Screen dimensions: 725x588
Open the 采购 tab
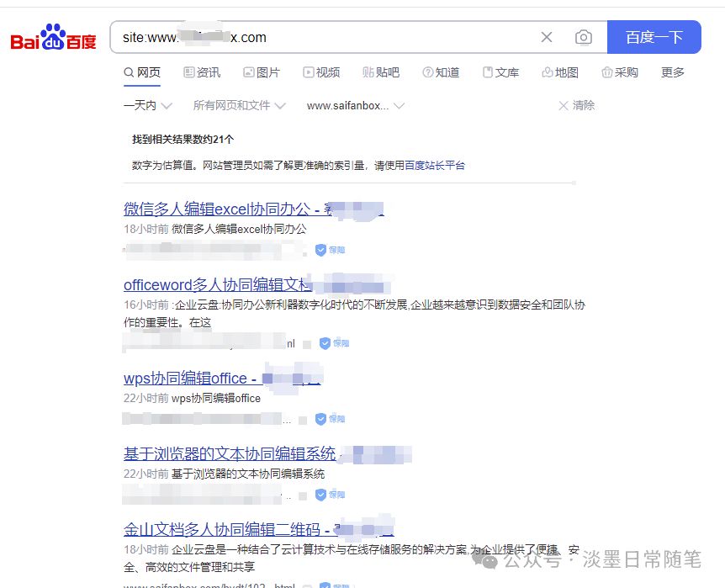[620, 72]
